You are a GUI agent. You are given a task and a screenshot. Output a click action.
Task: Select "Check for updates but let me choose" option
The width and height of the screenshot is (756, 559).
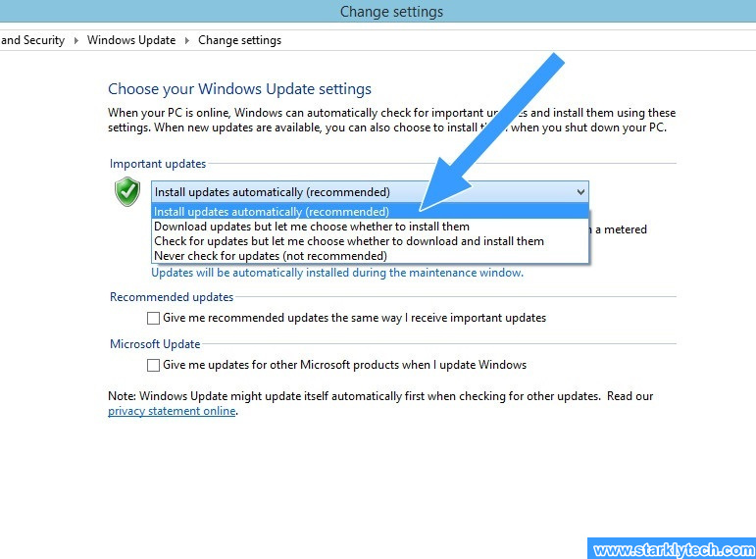coord(370,241)
